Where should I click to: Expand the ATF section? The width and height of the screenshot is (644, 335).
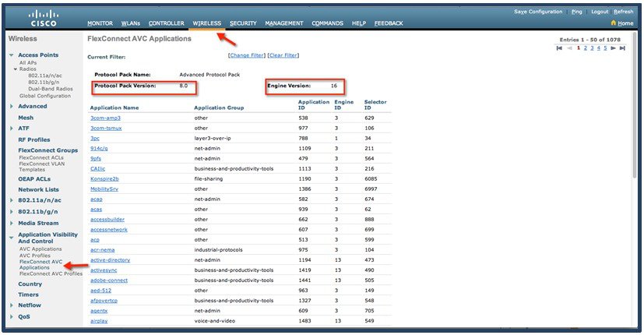[x=12, y=129]
